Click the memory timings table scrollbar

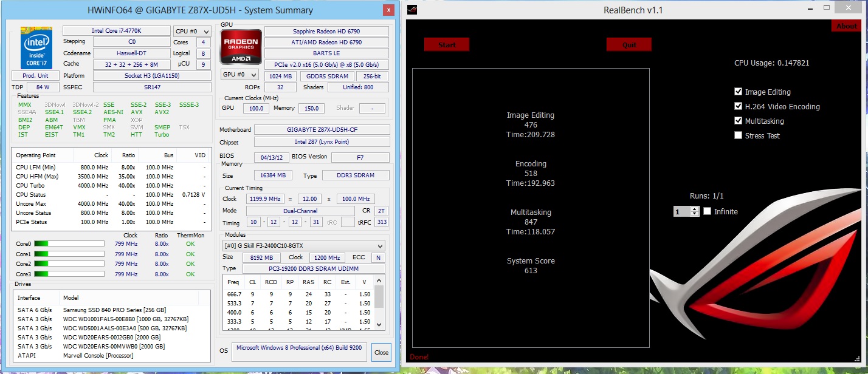379,302
